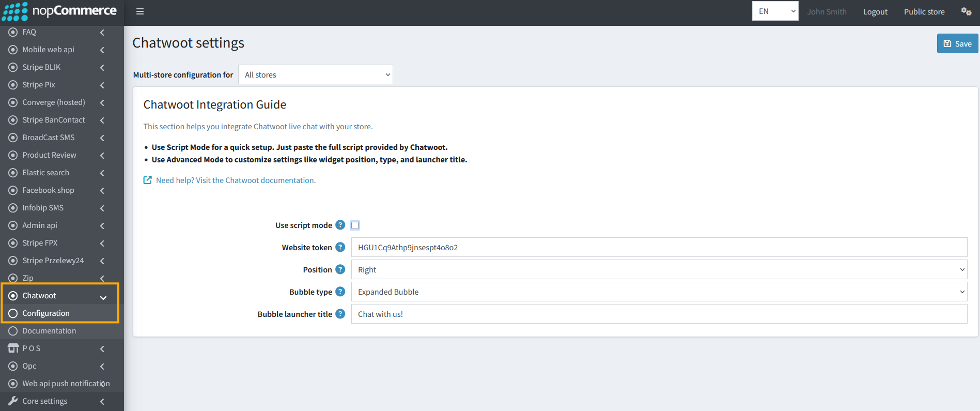Click the Logout link
980x411 pixels.
tap(875, 11)
